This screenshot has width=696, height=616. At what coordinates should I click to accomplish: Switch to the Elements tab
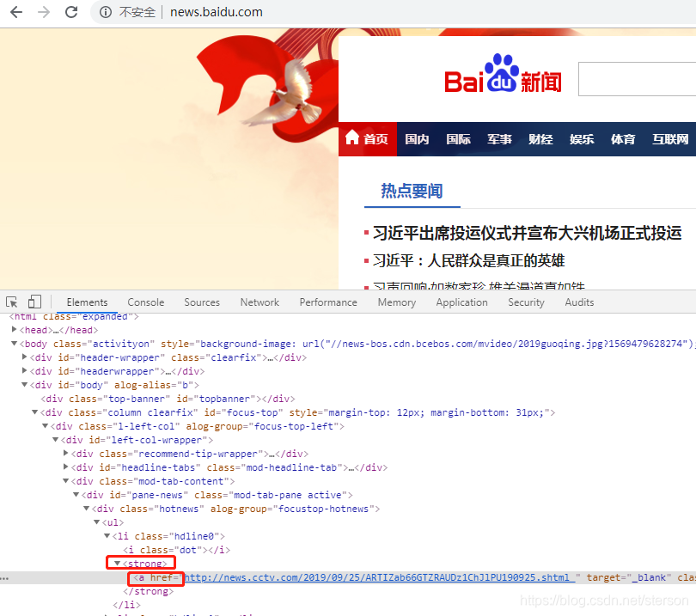(x=87, y=302)
